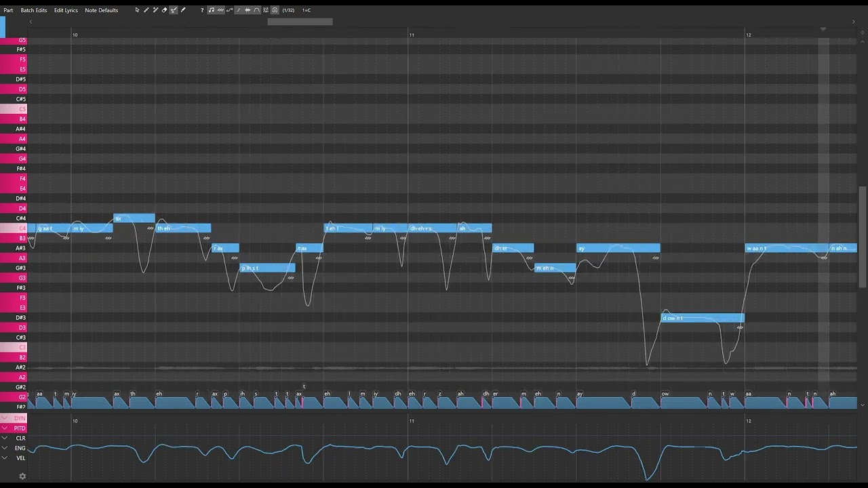Image resolution: width=868 pixels, height=488 pixels.
Task: Expand the ENG parameter chevron
Action: tap(5, 448)
